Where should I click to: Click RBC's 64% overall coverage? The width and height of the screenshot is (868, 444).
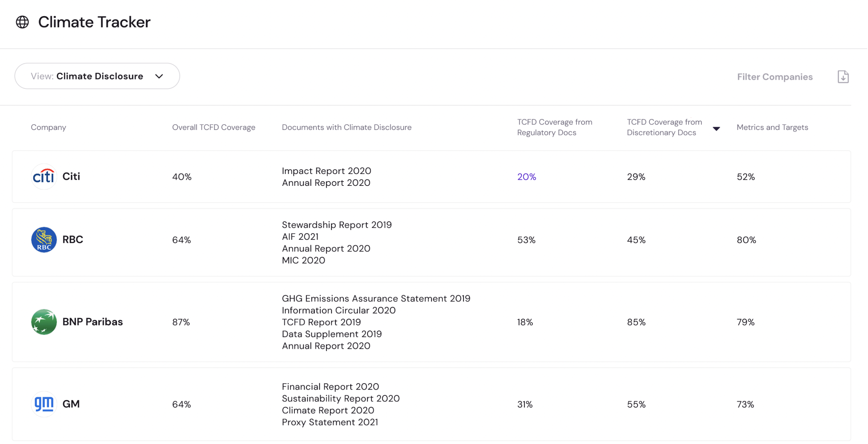(x=181, y=240)
